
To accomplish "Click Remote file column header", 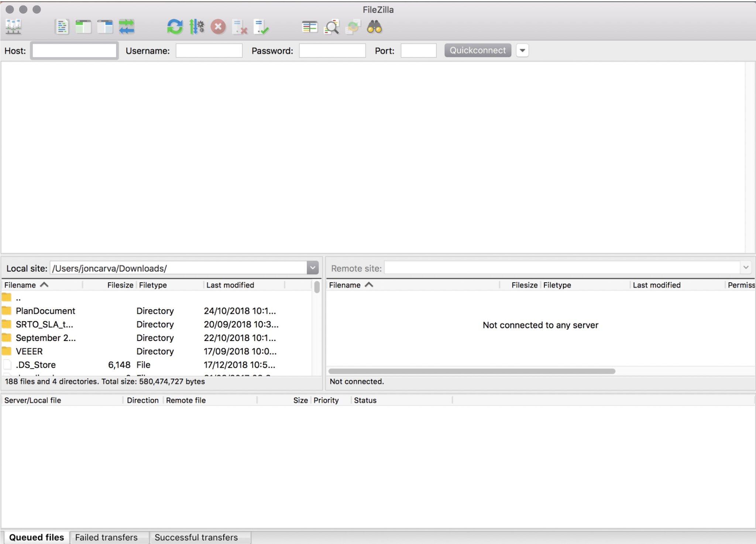I will tap(210, 400).
